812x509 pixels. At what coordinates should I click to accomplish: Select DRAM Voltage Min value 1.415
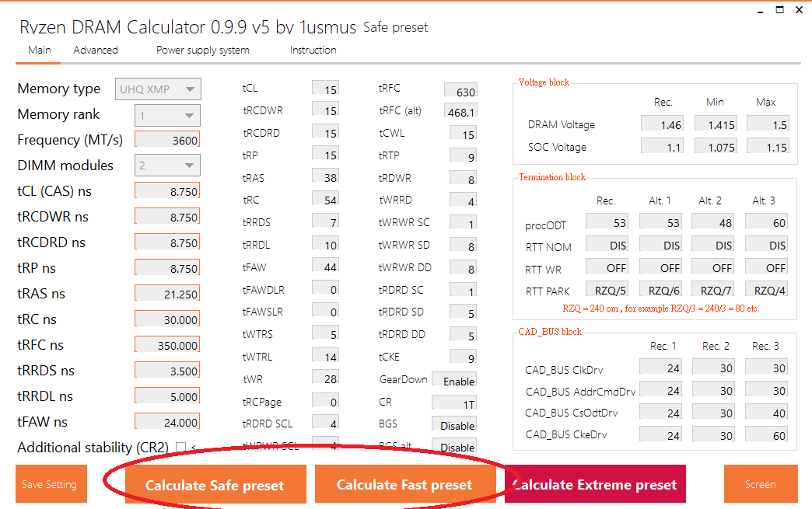pyautogui.click(x=716, y=124)
